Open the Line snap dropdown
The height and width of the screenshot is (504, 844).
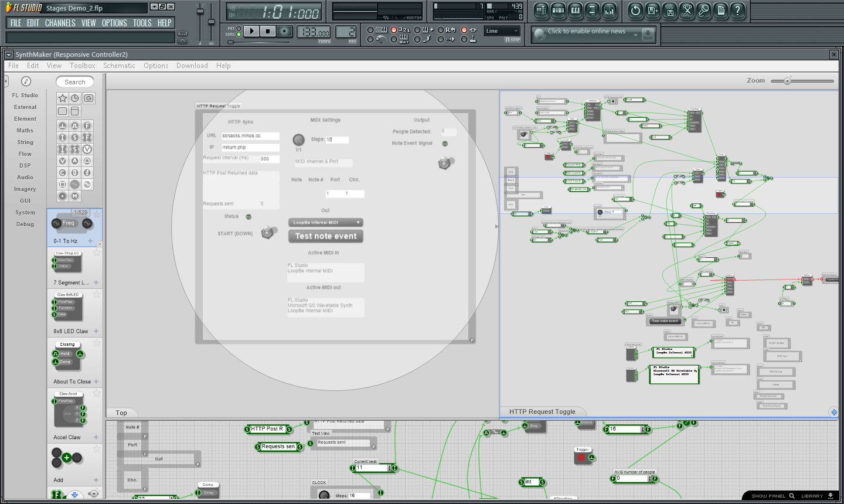click(502, 31)
